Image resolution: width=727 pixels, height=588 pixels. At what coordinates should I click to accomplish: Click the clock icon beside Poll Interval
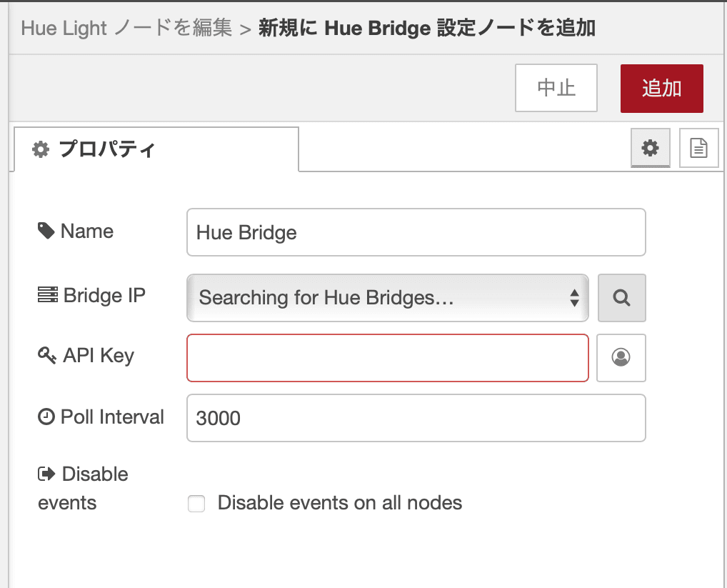click(46, 417)
